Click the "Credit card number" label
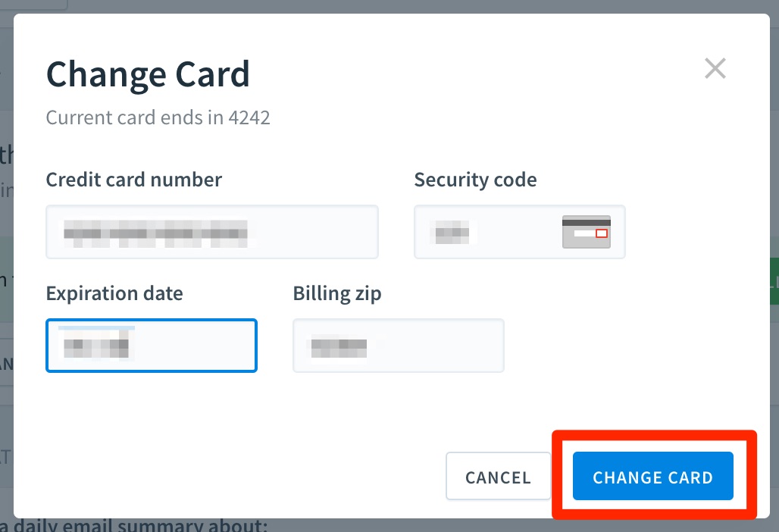This screenshot has height=532, width=779. [x=133, y=180]
